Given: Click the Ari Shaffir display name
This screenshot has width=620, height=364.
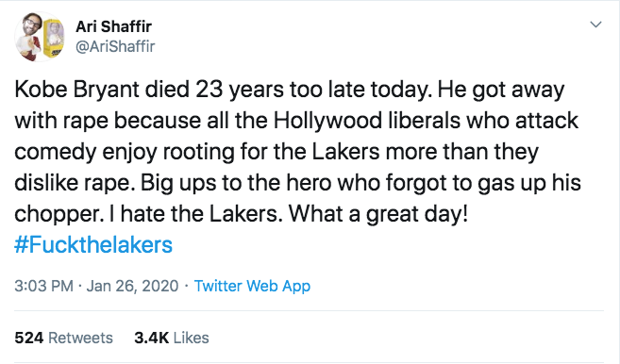Looking at the screenshot, I should 113,26.
